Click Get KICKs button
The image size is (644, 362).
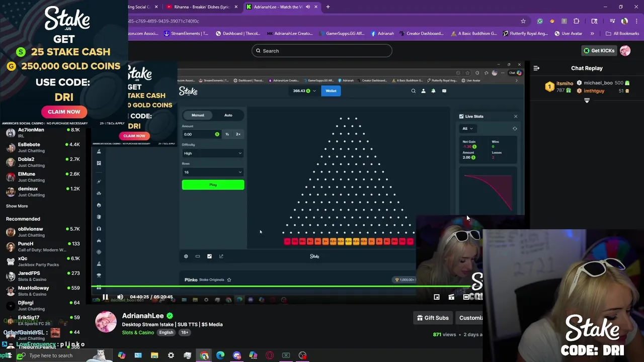tap(599, 51)
